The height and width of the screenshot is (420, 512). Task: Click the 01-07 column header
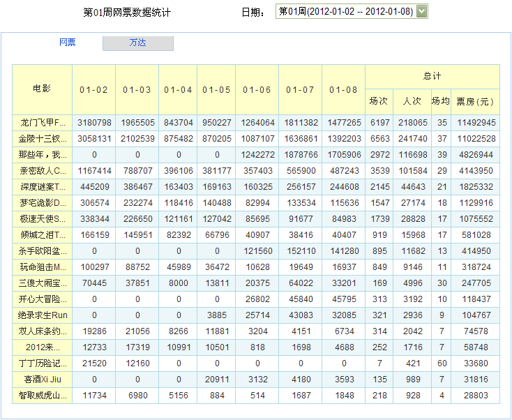coord(301,89)
